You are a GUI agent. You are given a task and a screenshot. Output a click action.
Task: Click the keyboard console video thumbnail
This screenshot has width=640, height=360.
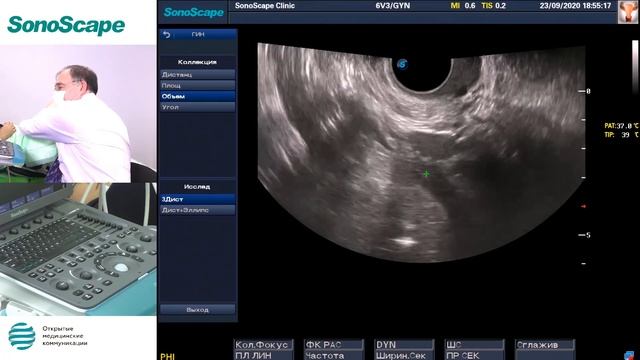point(78,249)
